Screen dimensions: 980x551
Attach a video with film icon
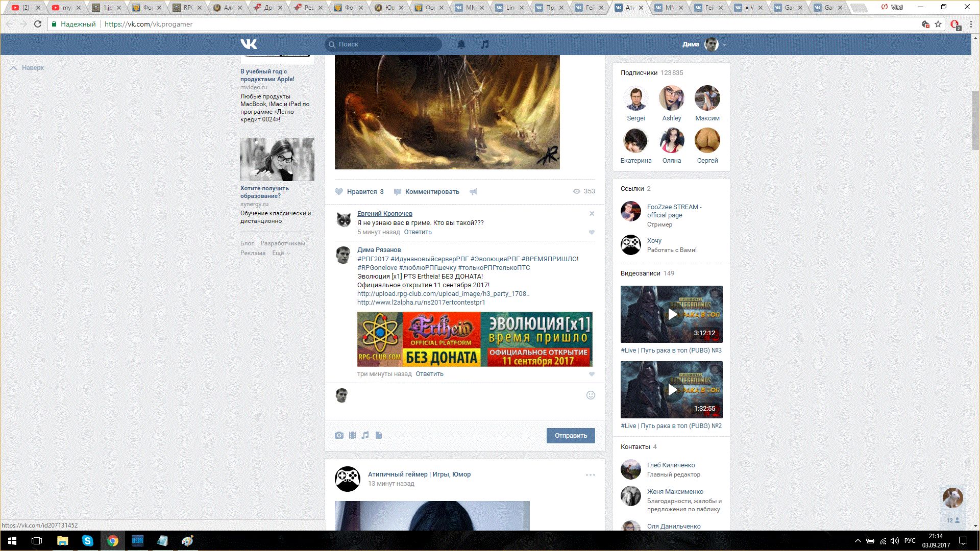[352, 435]
